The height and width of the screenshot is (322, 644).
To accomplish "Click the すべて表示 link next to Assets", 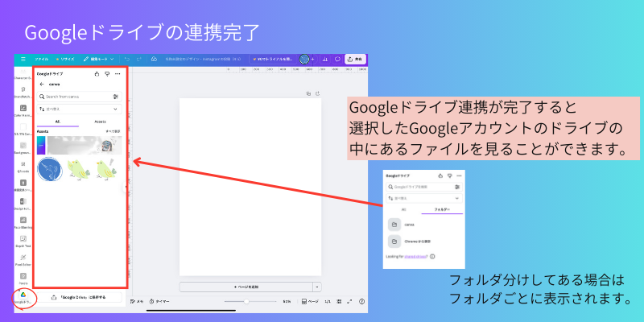I will click(x=113, y=131).
